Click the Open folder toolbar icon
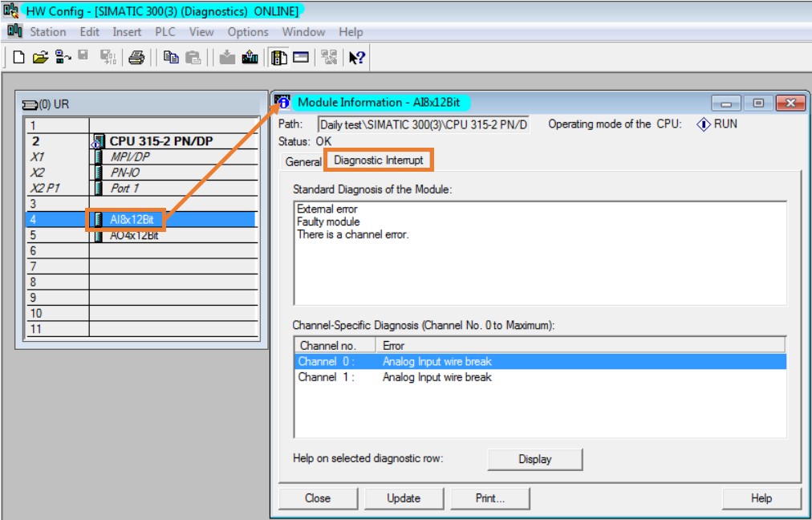The width and height of the screenshot is (812, 520). point(40,57)
